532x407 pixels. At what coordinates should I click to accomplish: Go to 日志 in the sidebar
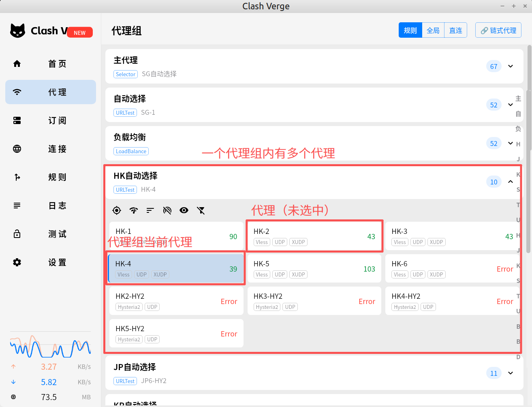51,206
